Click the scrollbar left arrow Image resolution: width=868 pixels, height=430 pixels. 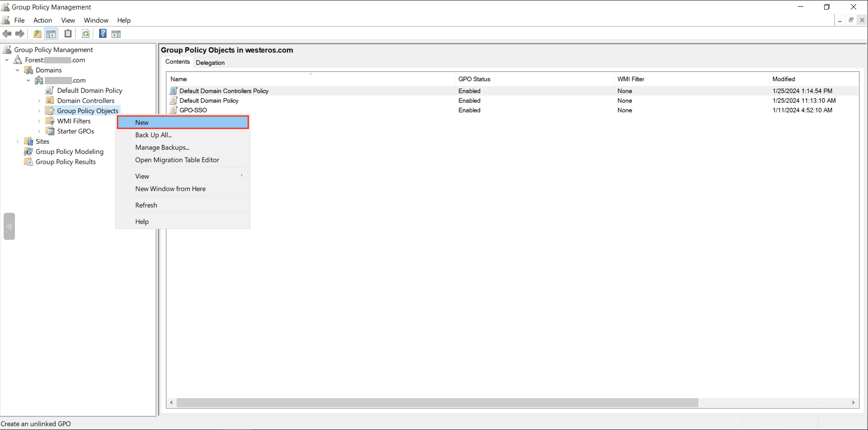(x=172, y=402)
